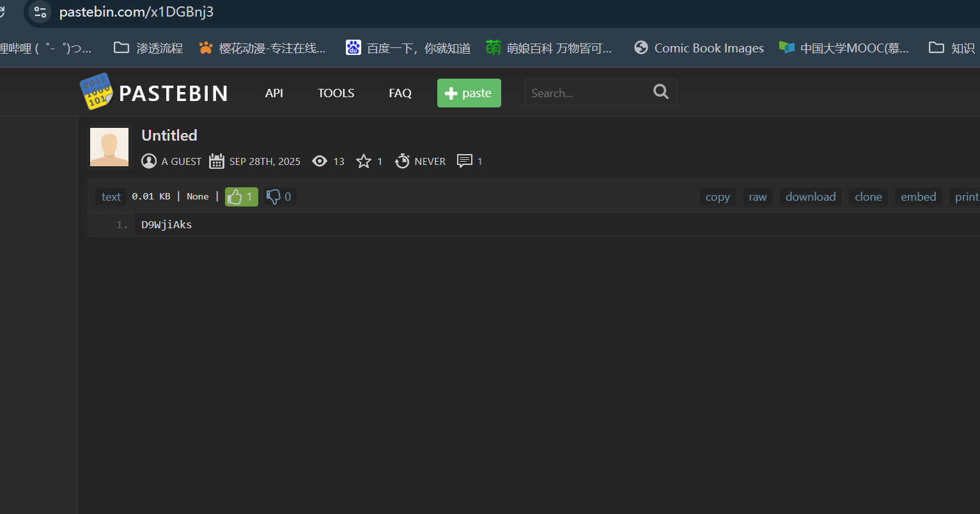Click the address bar URL pastebin.com/x1DGBnj3
The width and height of the screenshot is (980, 514).
(137, 12)
